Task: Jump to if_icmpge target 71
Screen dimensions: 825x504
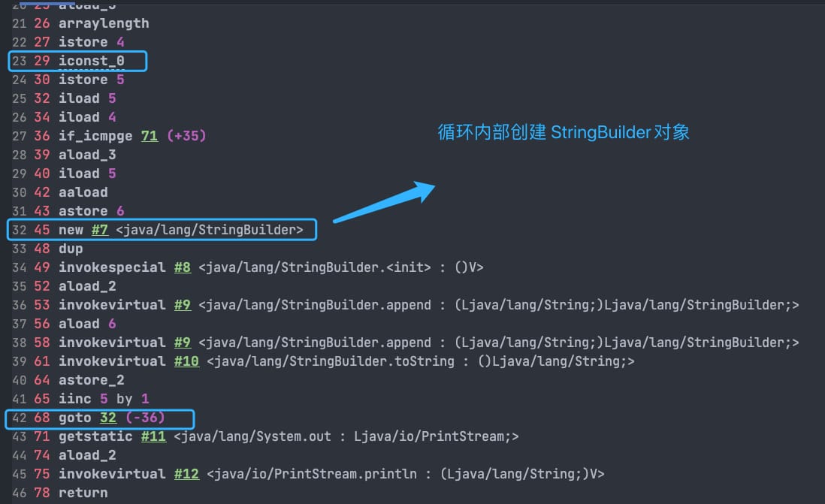Action: 150,136
